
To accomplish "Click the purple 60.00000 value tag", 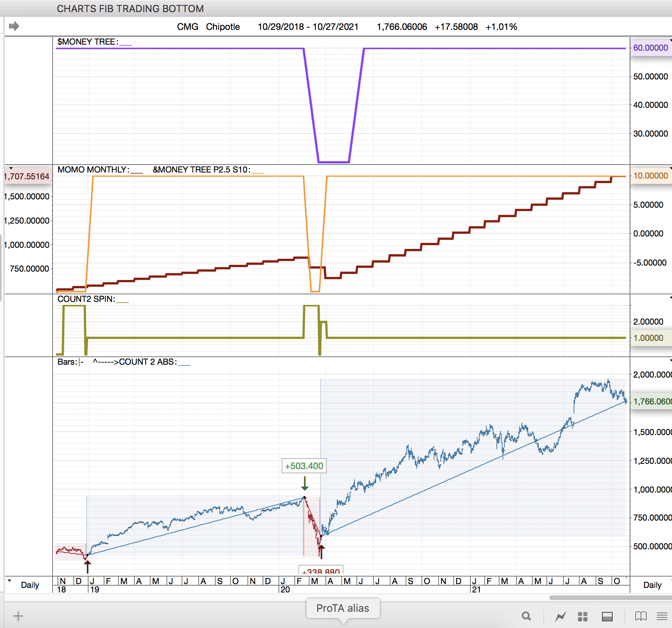I will pos(651,48).
